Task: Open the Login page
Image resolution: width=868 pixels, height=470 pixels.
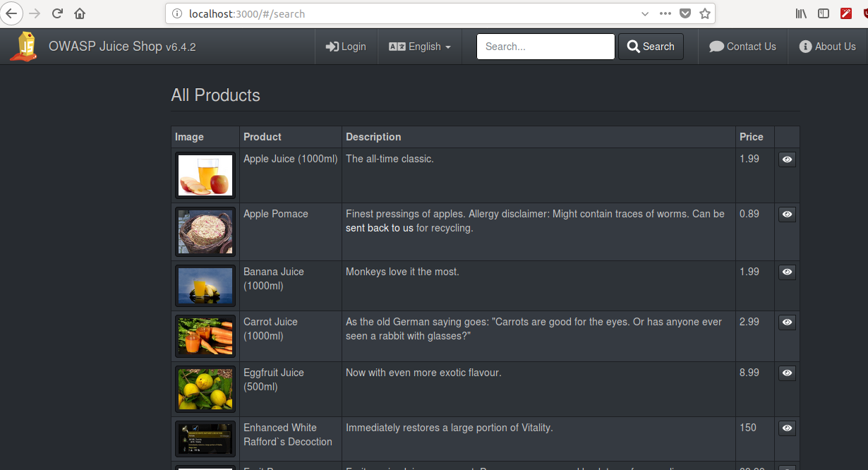Action: click(346, 47)
